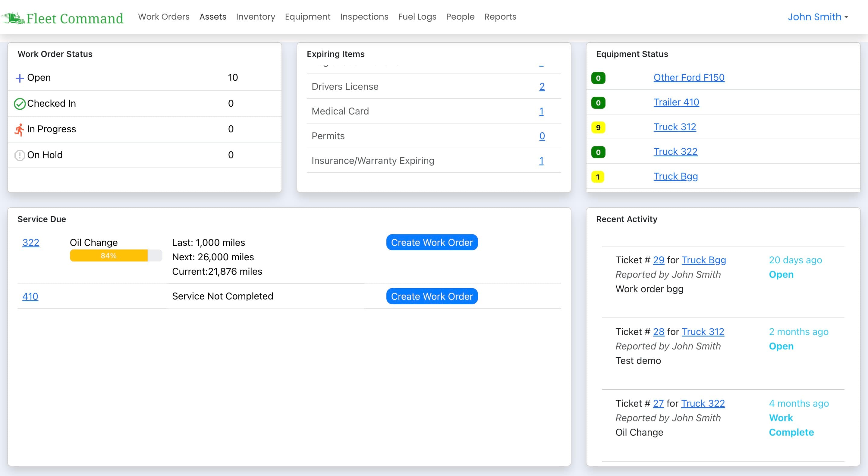This screenshot has width=868, height=476.
Task: Click 'Next: 26,000 miles' text
Action: tap(213, 257)
